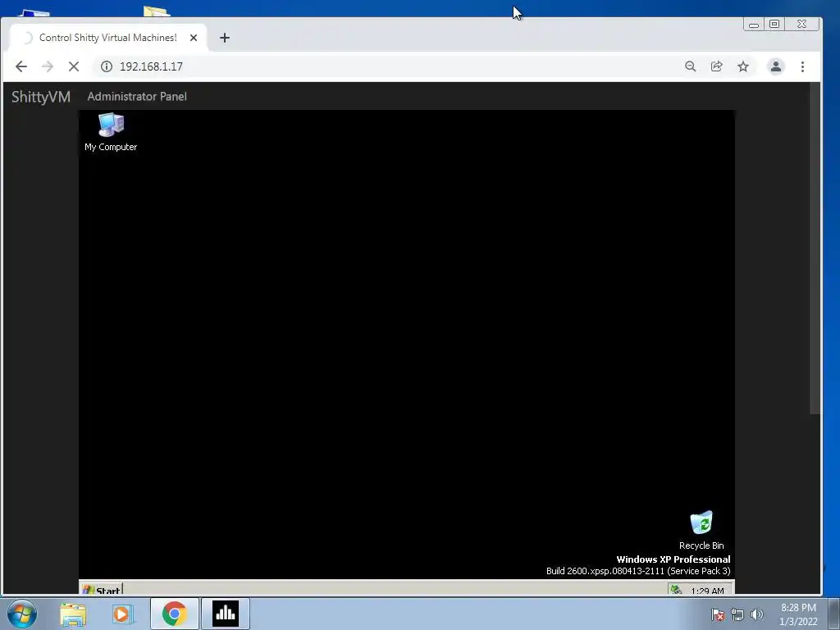840x630 pixels.
Task: Select the Control Shitty Virtual Machines tab
Action: tap(109, 38)
